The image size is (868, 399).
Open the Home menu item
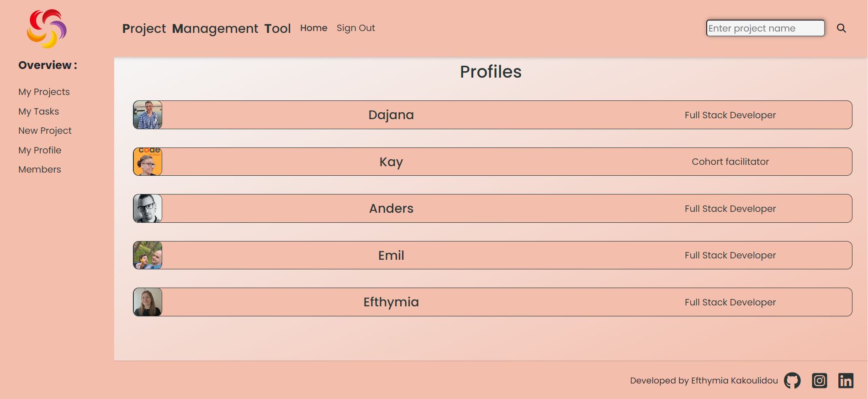pyautogui.click(x=313, y=28)
